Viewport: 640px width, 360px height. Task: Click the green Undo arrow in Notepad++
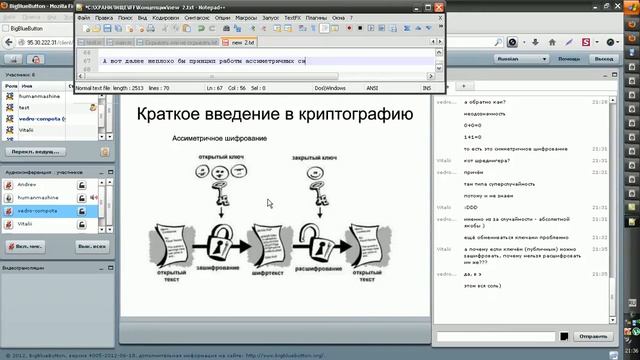(201, 28)
